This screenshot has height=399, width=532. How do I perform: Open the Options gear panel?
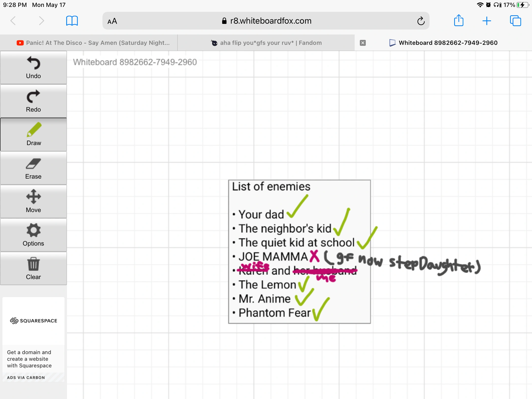[x=33, y=235]
